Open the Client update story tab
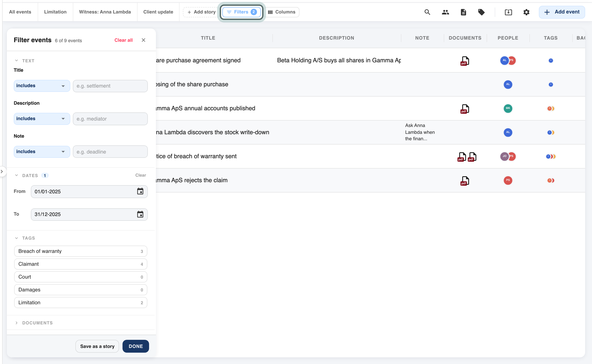 [x=158, y=12]
